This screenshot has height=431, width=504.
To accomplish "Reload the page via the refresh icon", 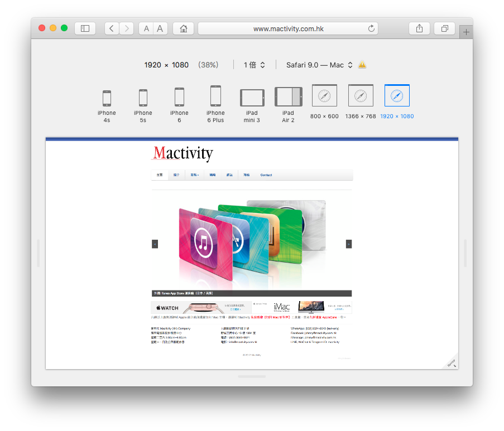I will (371, 28).
